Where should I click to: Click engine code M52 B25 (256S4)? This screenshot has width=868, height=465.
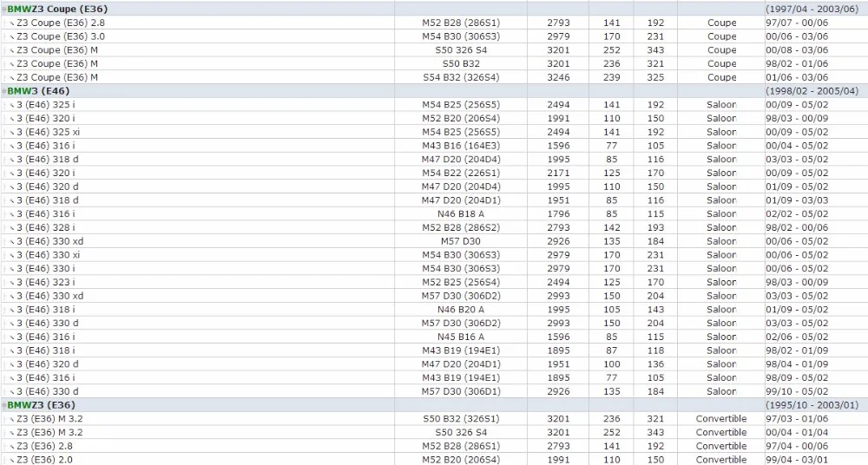(x=461, y=282)
